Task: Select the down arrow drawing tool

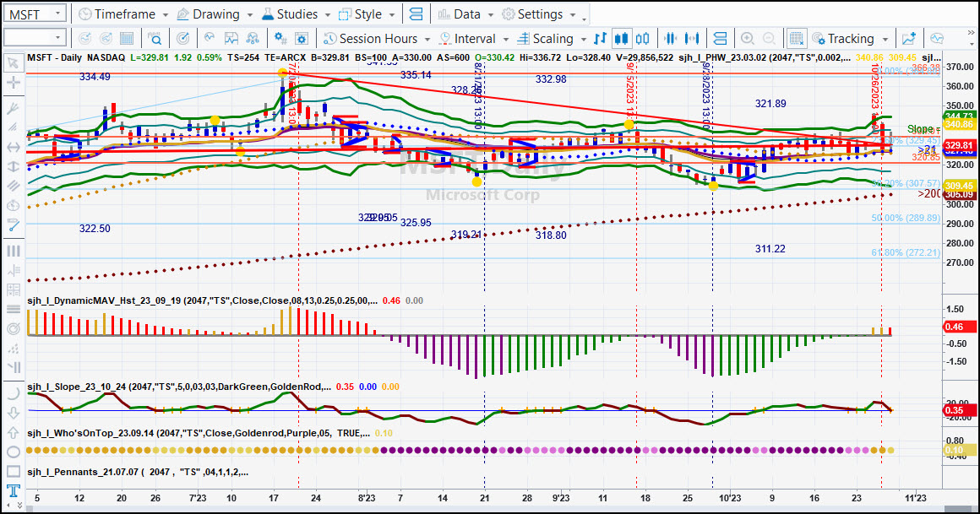Action: 13,413
